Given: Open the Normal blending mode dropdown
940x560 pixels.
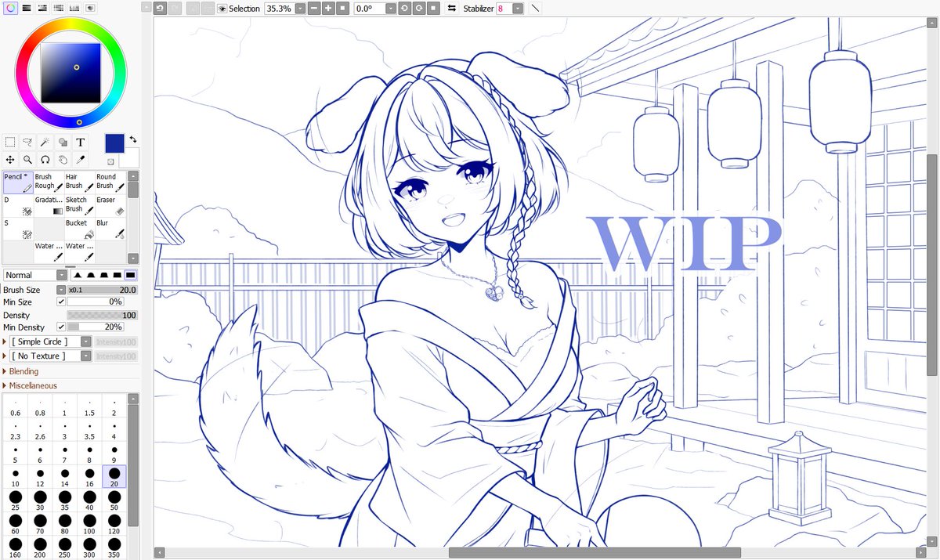Looking at the screenshot, I should (62, 275).
